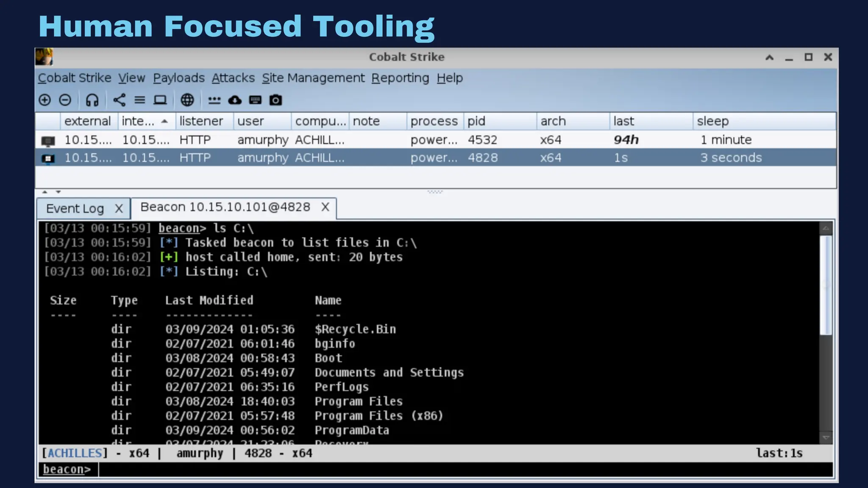Click the '94h' last check-in value

[626, 140]
